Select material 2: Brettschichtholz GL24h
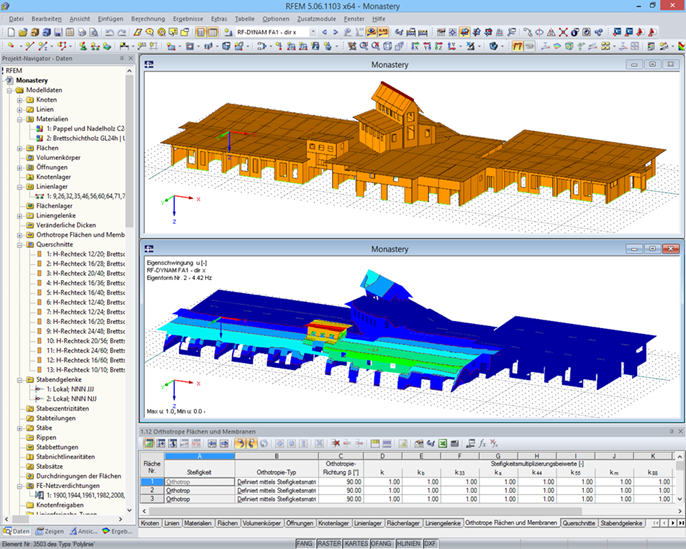The height and width of the screenshot is (549, 686). tap(85, 138)
